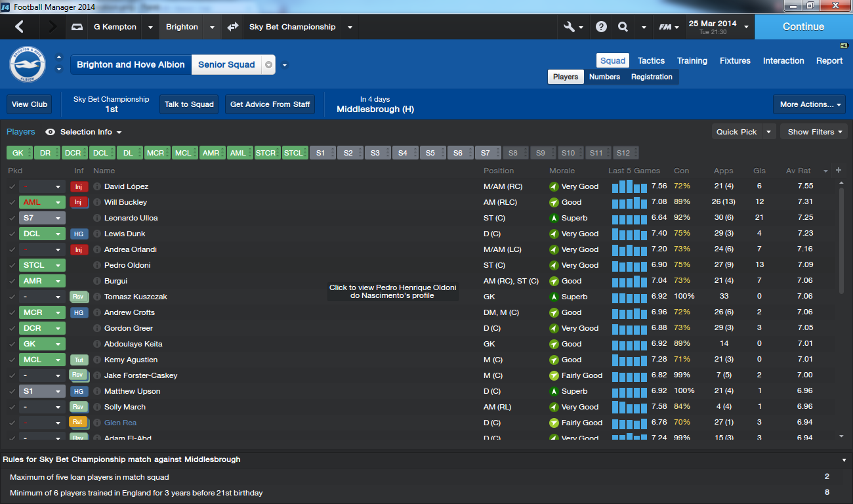The width and height of the screenshot is (853, 504).
Task: Click the Inj badge for Andrea Orlandi
Action: [79, 249]
